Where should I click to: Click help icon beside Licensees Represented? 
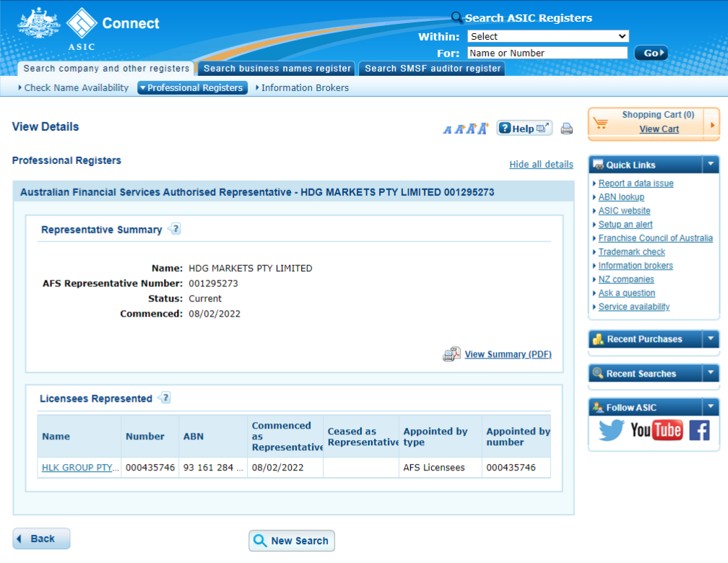pos(165,398)
